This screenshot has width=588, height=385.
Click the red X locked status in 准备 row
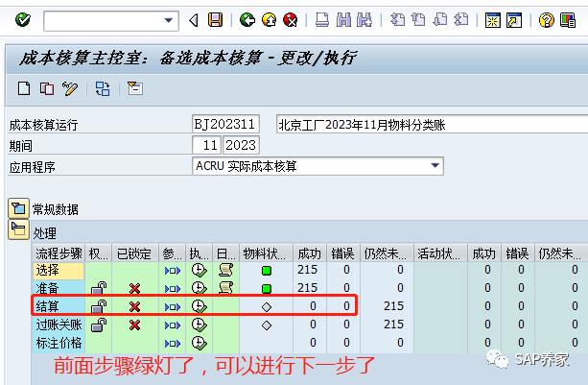134,289
